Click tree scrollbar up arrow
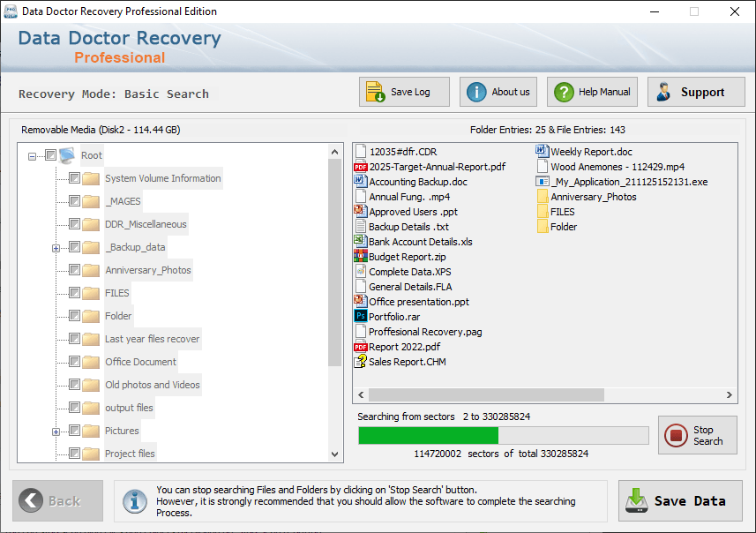 click(x=334, y=152)
